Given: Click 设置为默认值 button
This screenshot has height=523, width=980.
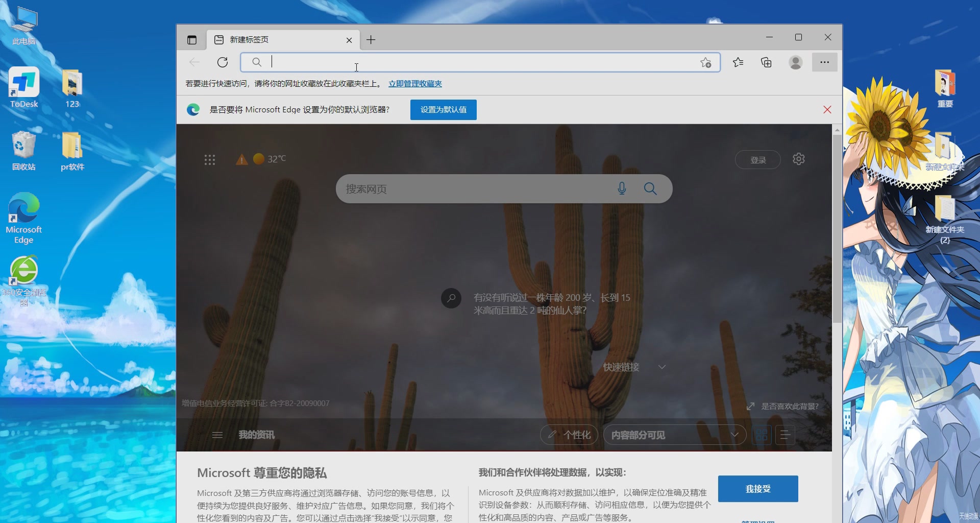Looking at the screenshot, I should [444, 110].
